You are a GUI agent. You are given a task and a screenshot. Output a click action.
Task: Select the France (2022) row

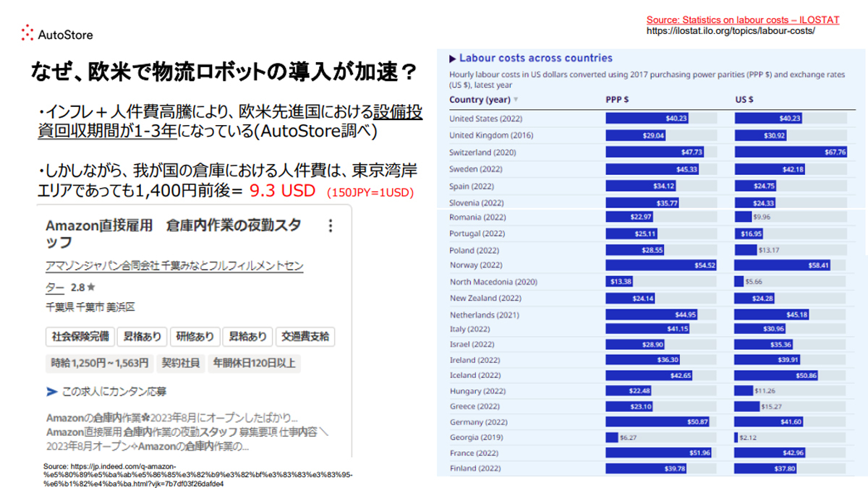tap(652, 453)
